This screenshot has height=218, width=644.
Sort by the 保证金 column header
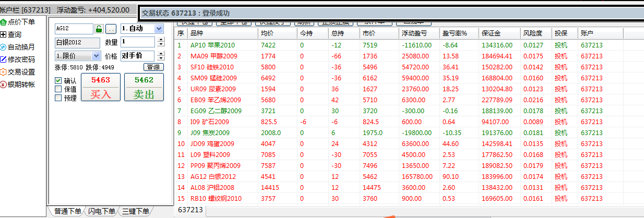click(500, 33)
